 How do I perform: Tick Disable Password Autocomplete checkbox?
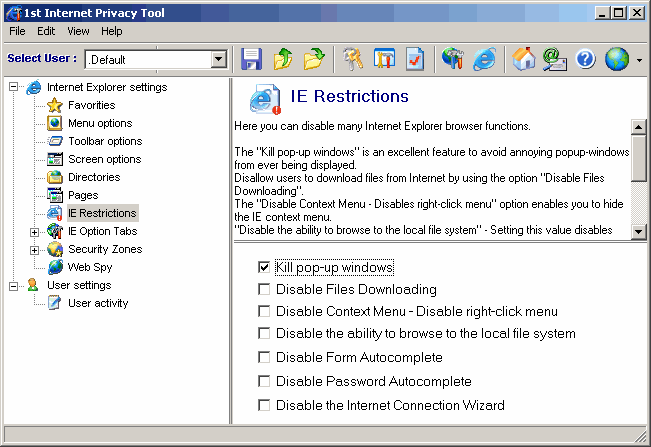pos(264,381)
